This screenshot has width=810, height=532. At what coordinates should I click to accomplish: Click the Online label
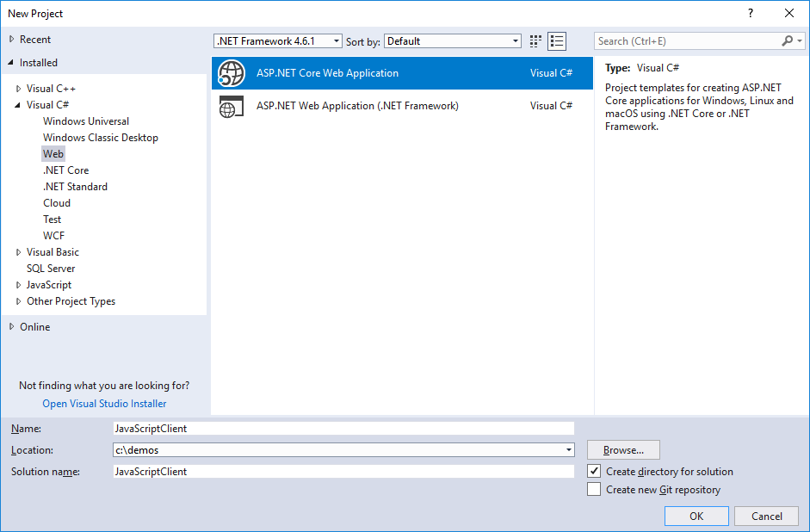(x=35, y=327)
